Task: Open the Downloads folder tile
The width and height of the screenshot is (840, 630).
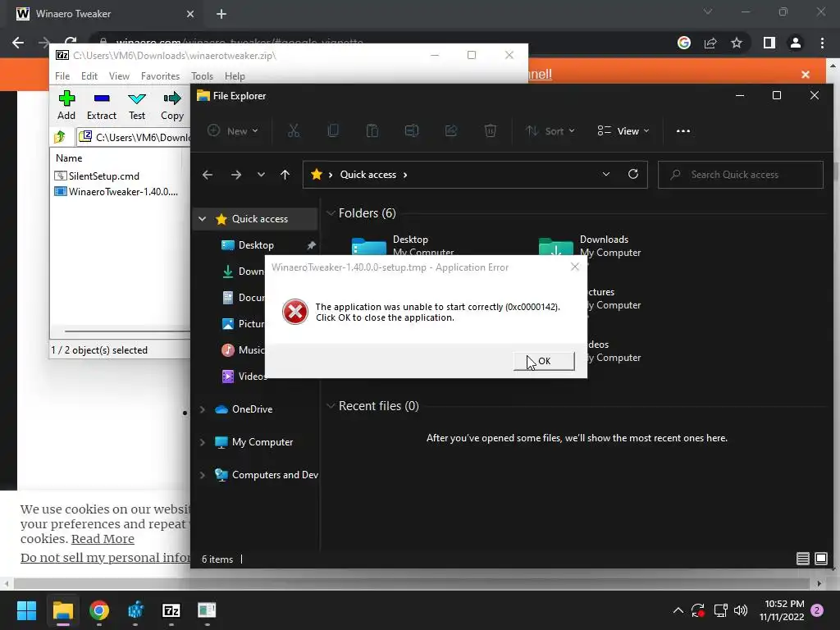Action: tap(589, 246)
